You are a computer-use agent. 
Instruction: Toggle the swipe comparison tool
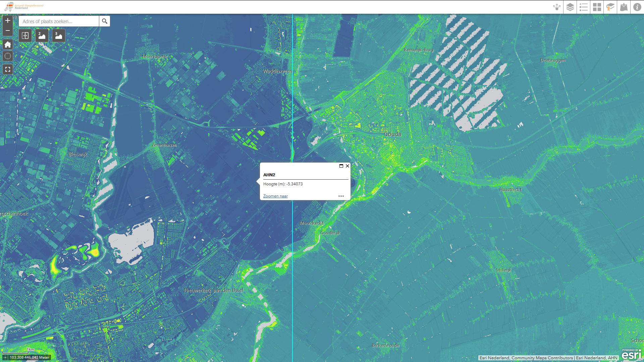tap(25, 35)
